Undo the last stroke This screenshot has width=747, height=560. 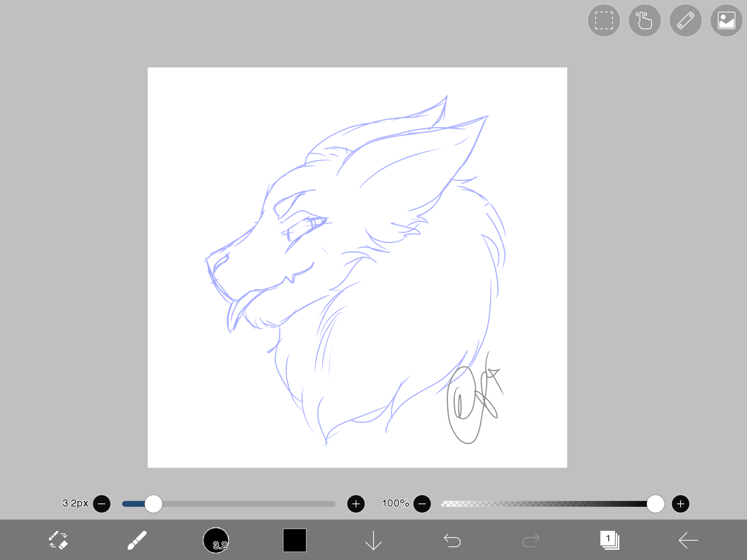[452, 540]
